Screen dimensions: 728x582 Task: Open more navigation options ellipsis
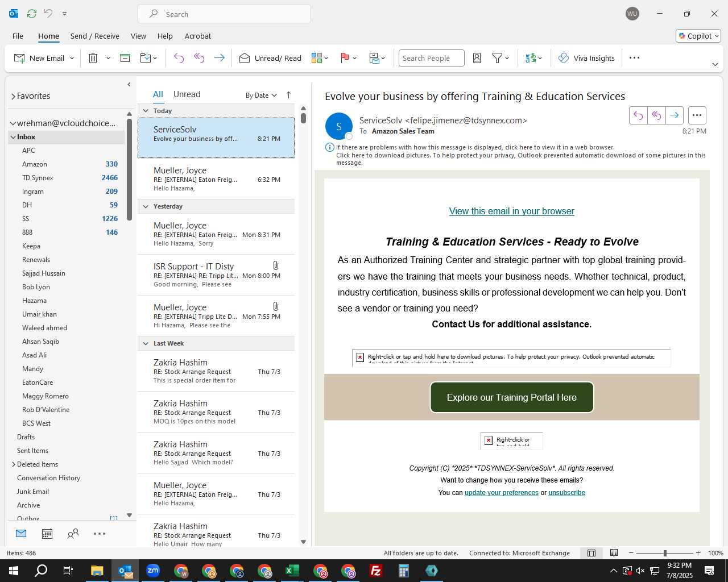click(x=100, y=534)
